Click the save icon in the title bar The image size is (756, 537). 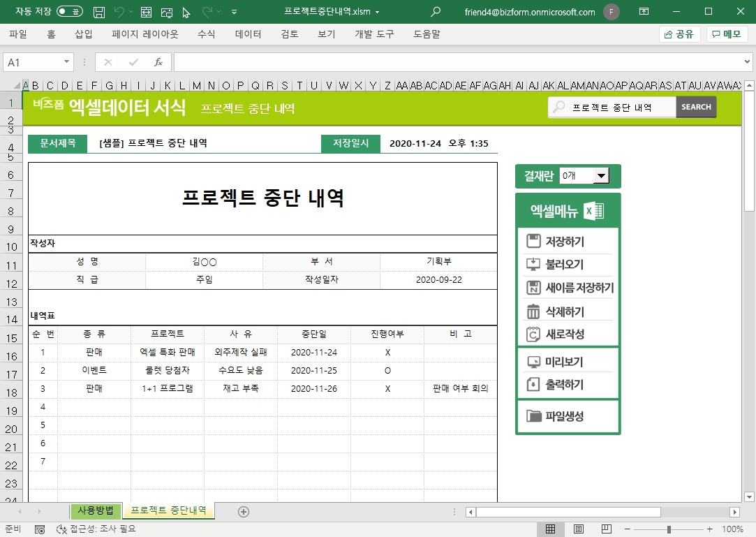click(x=99, y=12)
